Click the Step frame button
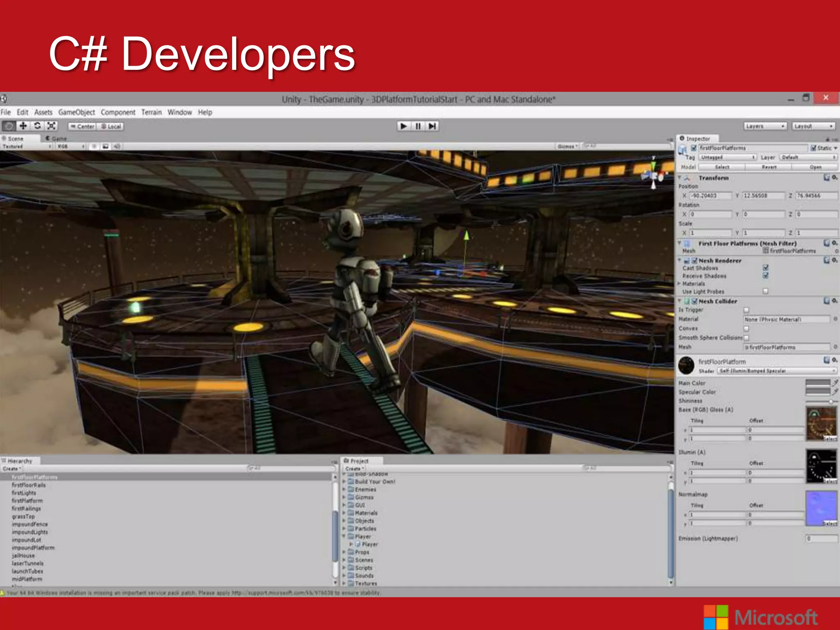Screen dimensions: 840x630 [x=432, y=126]
